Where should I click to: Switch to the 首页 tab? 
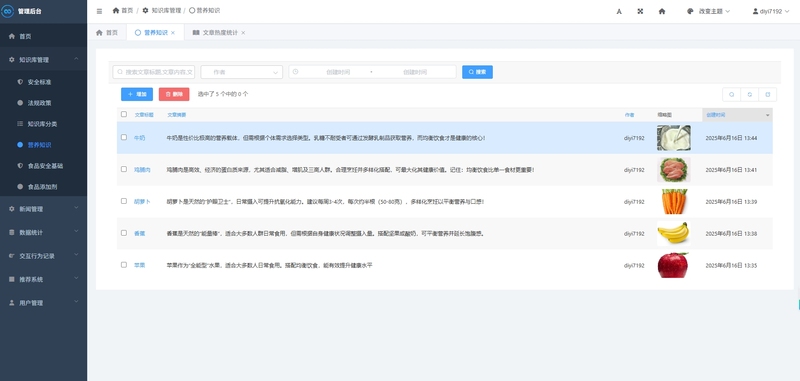pyautogui.click(x=107, y=33)
